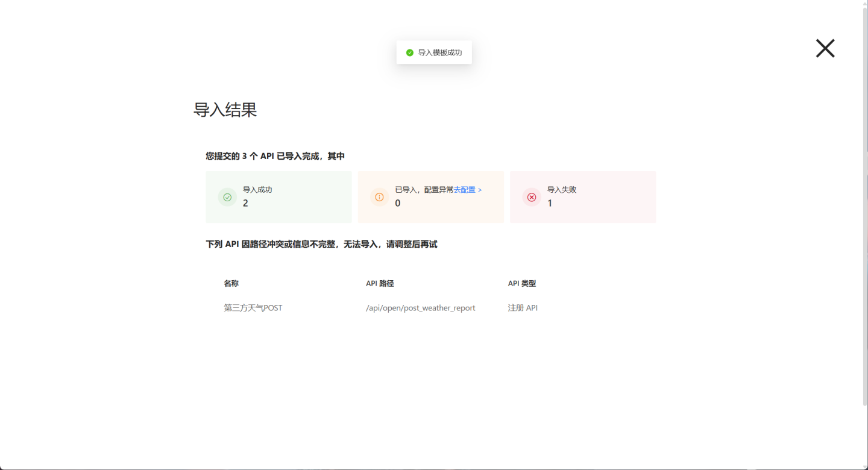This screenshot has width=868, height=470.
Task: Click the 导入模板成功 toast message text
Action: [x=440, y=53]
